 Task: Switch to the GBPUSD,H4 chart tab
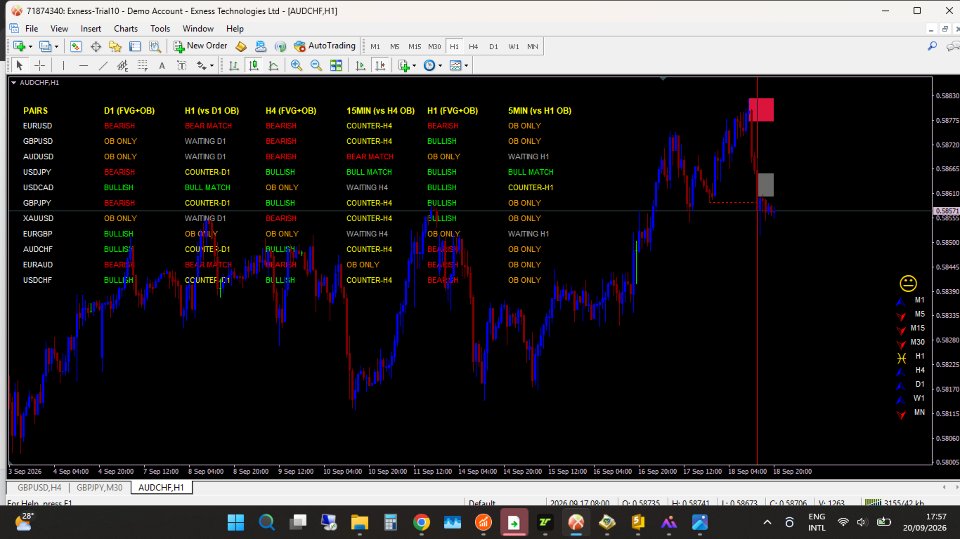[x=39, y=488]
